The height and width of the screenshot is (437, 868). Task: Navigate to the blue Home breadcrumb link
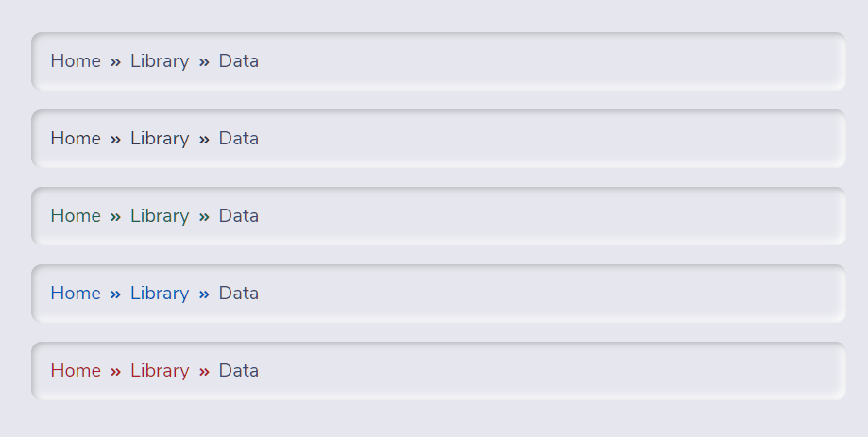pos(76,294)
